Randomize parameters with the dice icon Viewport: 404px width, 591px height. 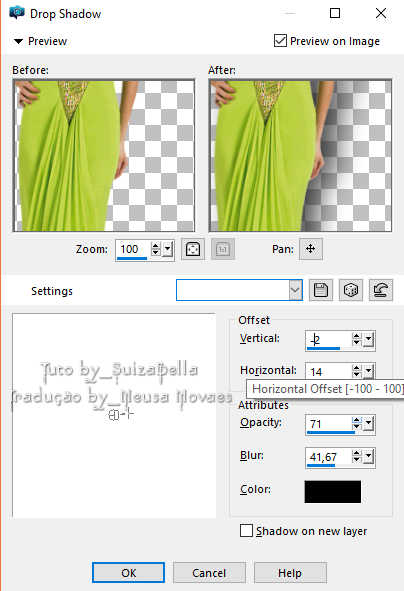click(x=351, y=290)
